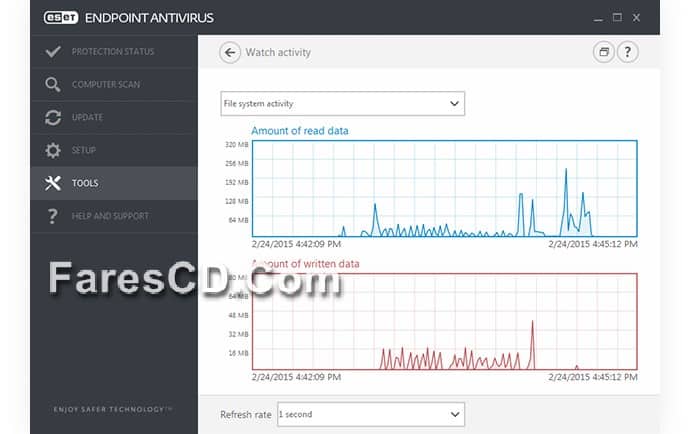Viewport: 690px width, 434px height.
Task: Click the ESET logo in the title bar
Action: click(x=61, y=18)
